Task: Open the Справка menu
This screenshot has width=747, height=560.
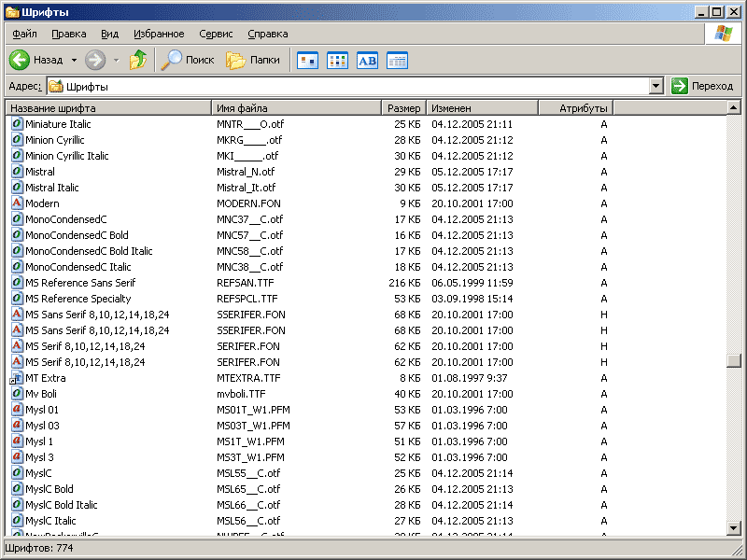Action: point(268,34)
